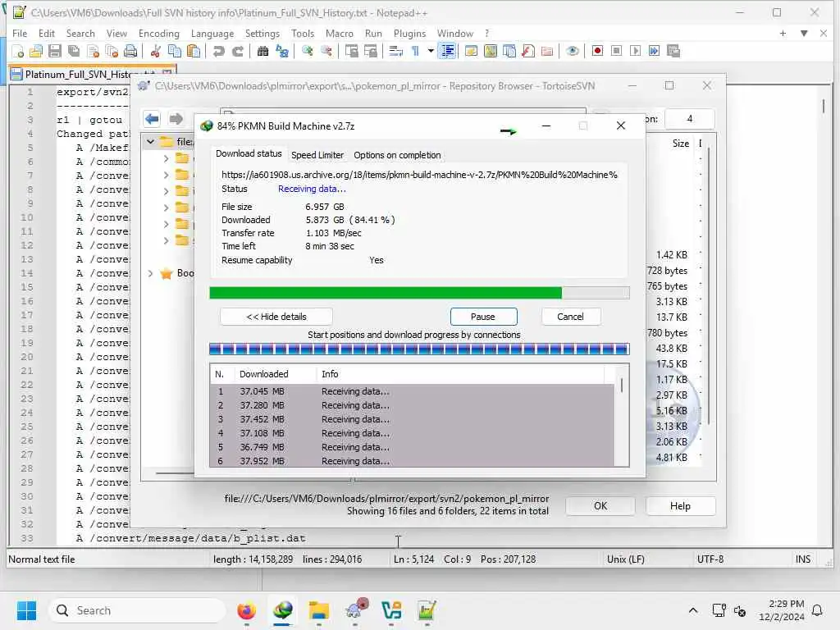The width and height of the screenshot is (840, 630).
Task: Click the green download progress bar
Action: tap(419, 293)
